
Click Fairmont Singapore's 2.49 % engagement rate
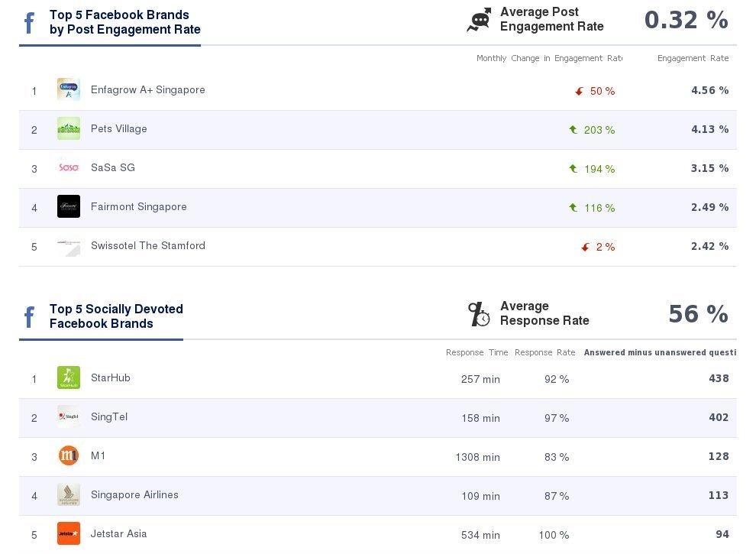click(x=709, y=207)
